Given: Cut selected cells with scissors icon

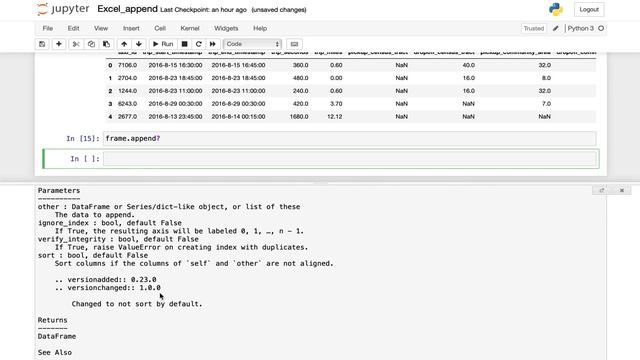Looking at the screenshot, I should tap(76, 44).
